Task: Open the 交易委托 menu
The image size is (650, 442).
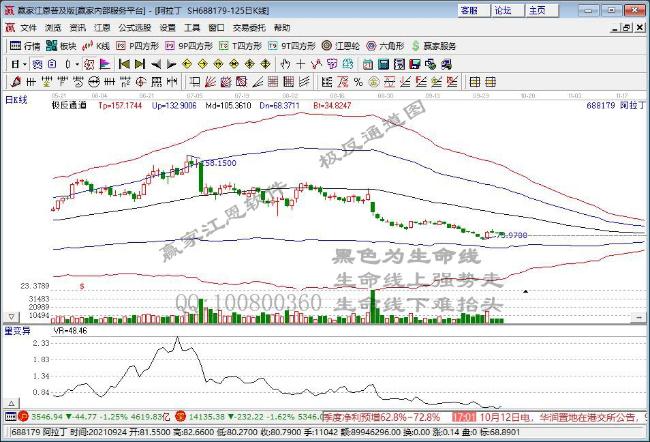Action: [x=249, y=28]
